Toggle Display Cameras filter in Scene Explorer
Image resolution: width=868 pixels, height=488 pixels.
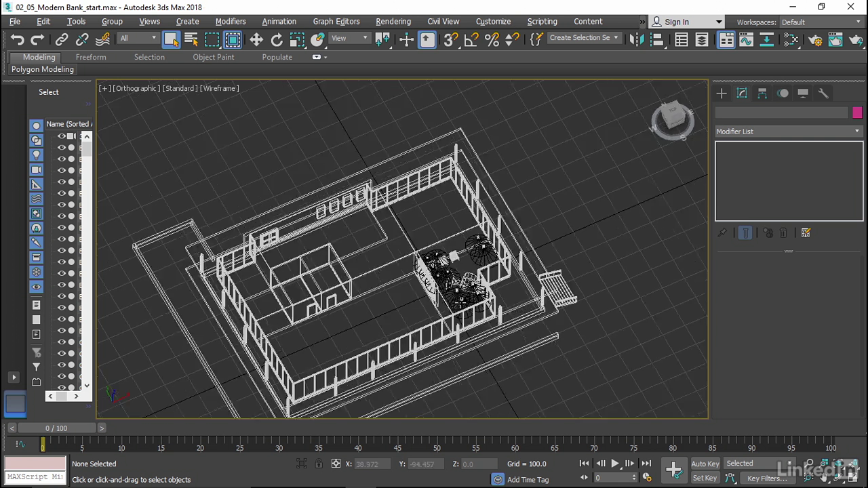tap(37, 169)
